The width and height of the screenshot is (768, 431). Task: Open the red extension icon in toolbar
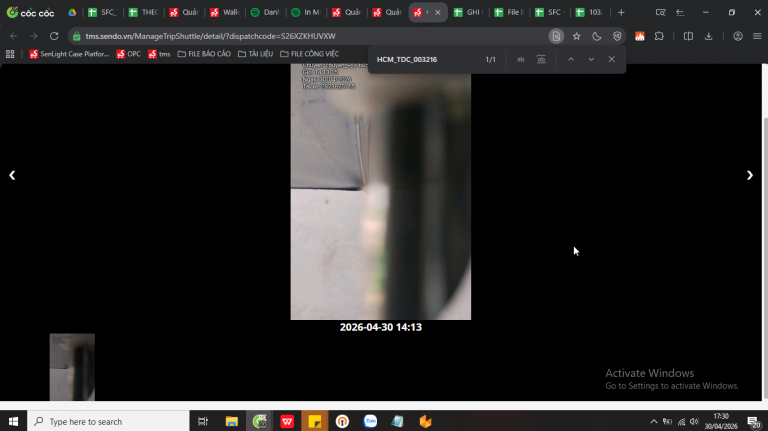640,36
